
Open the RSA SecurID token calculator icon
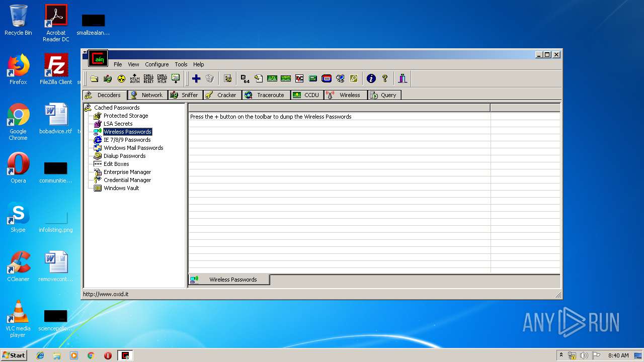coord(327,78)
